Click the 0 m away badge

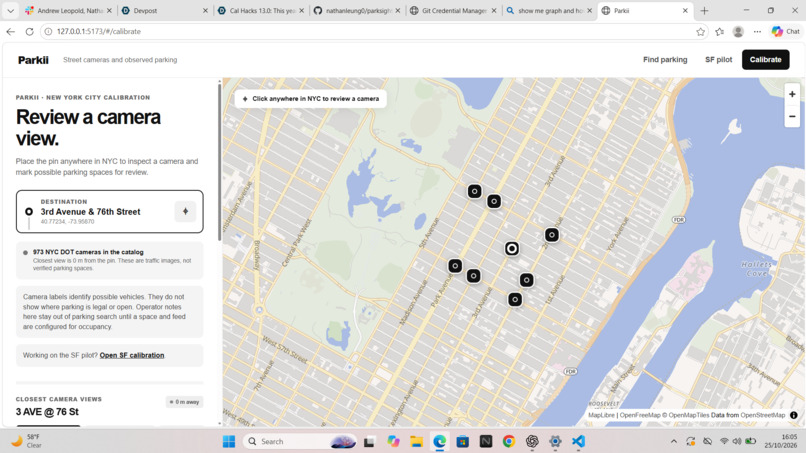pyautogui.click(x=185, y=402)
